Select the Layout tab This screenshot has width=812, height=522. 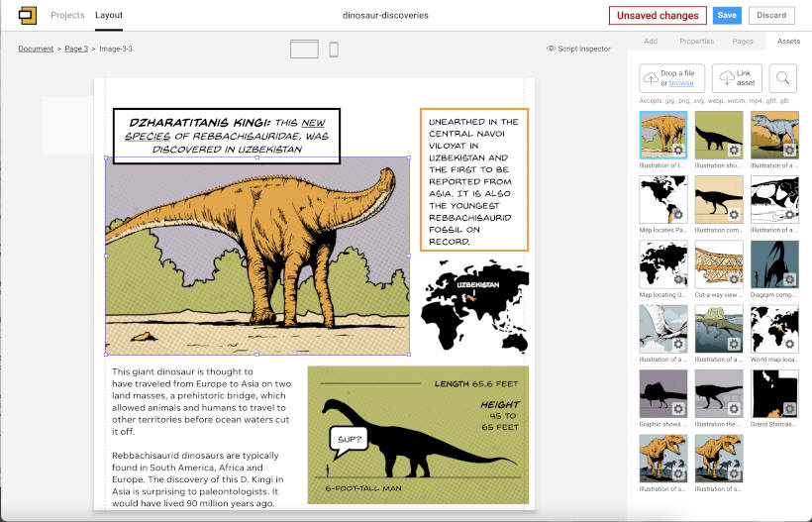[x=109, y=15]
